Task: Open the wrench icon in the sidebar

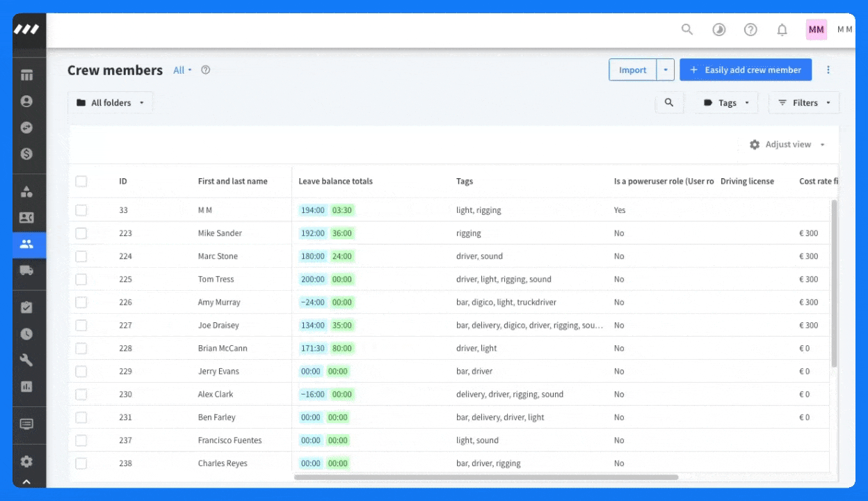Action: point(26,360)
